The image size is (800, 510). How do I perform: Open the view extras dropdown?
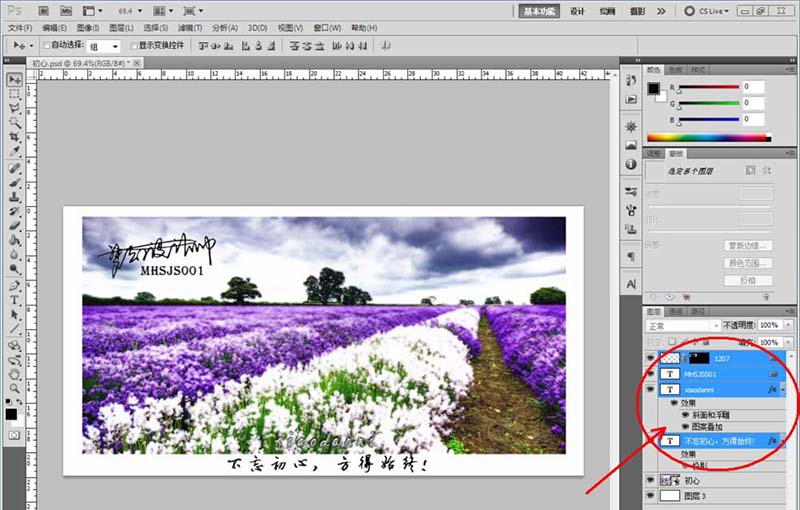pyautogui.click(x=93, y=11)
